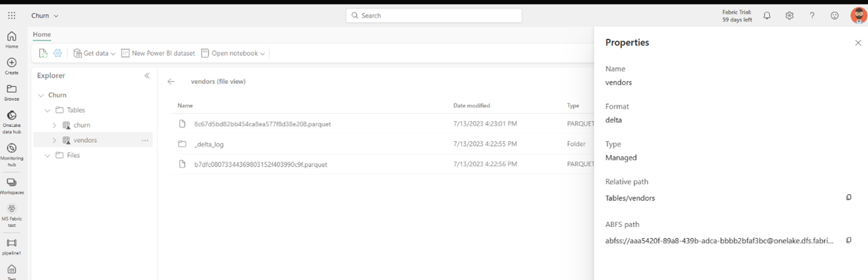Screen dimensions: 868x280
Task: Click the Fabric Trial days left text
Action: click(x=737, y=16)
